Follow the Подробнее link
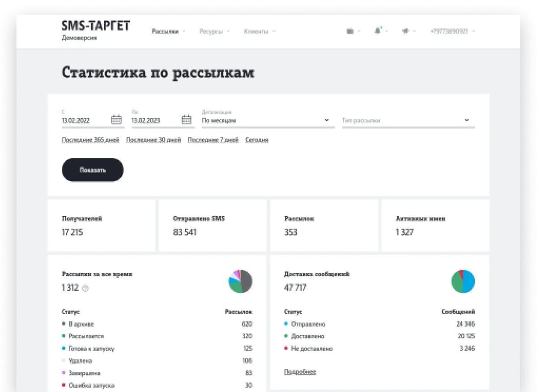Viewport: 537px width, 392px height. point(300,372)
